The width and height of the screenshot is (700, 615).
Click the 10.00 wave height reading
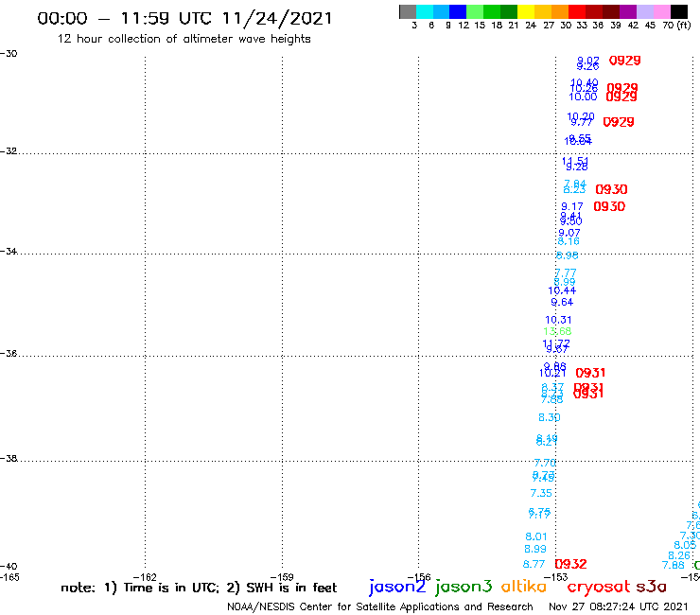coord(583,97)
